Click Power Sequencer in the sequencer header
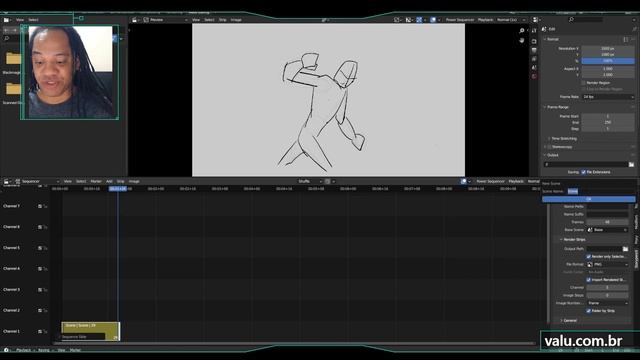 [x=490, y=181]
